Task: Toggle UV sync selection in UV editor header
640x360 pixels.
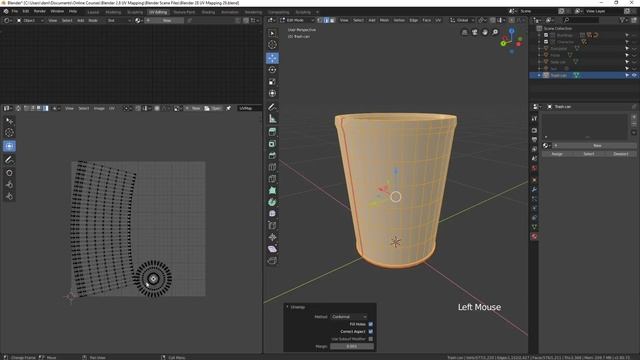Action: 18,108
